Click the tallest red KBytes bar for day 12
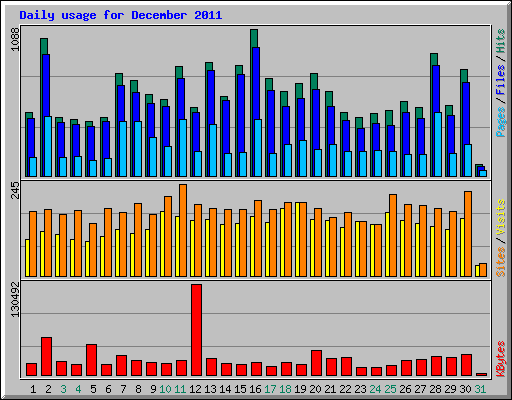Screen dimensions: 512x400 click(x=197, y=330)
